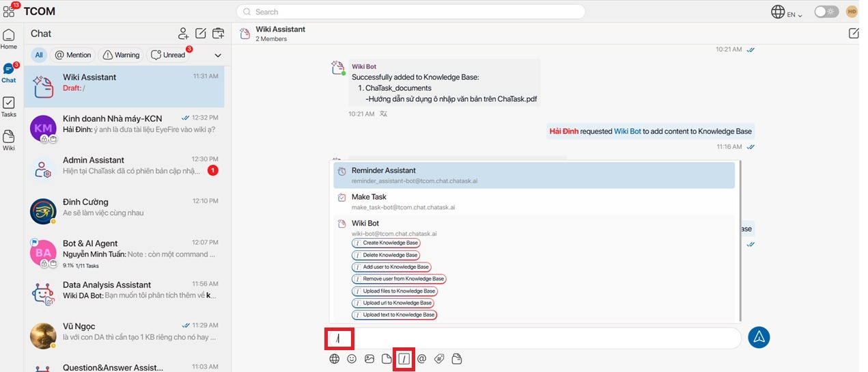Choose Upload text to Knowledge Base command

coord(394,315)
